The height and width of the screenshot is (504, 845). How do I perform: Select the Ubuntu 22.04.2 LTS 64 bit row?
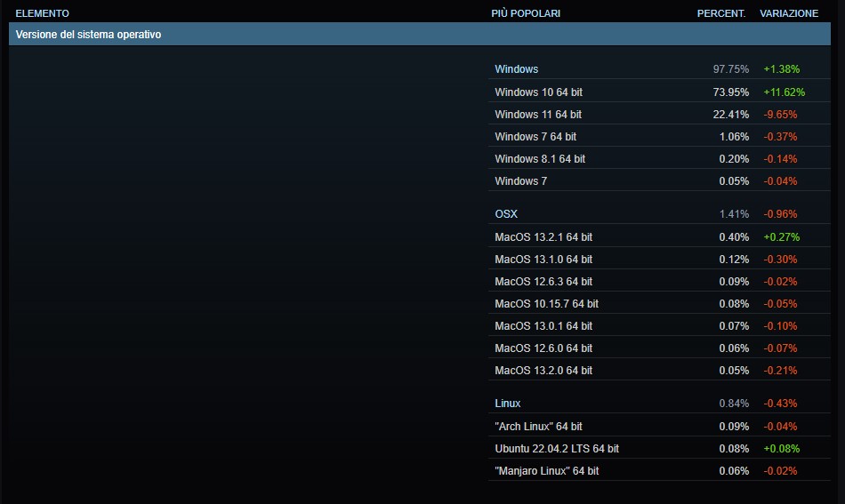tap(659, 449)
